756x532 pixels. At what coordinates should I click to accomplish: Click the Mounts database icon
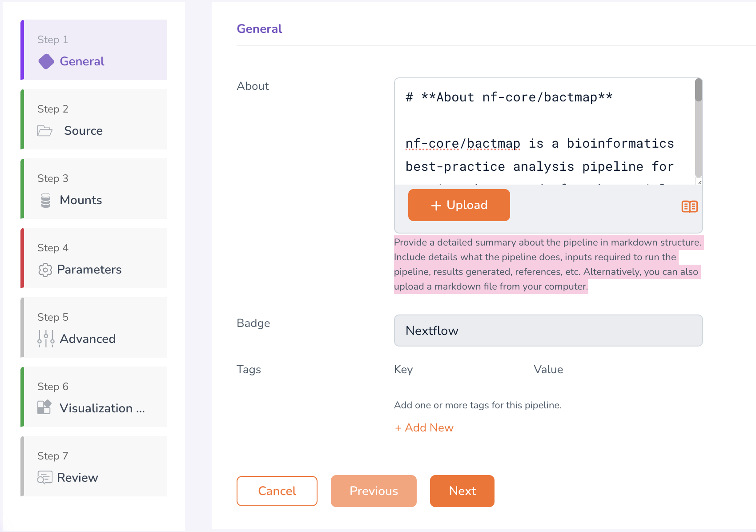coord(45,200)
